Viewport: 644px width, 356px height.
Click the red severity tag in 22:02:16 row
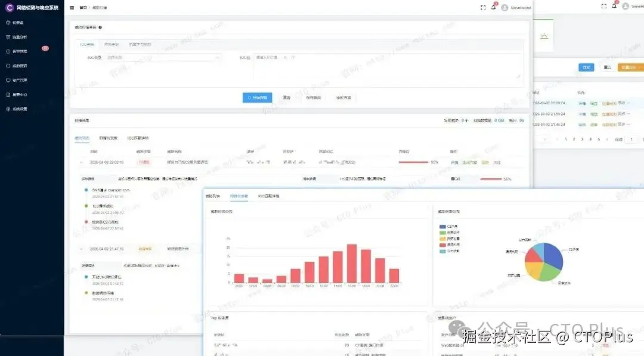[144, 162]
